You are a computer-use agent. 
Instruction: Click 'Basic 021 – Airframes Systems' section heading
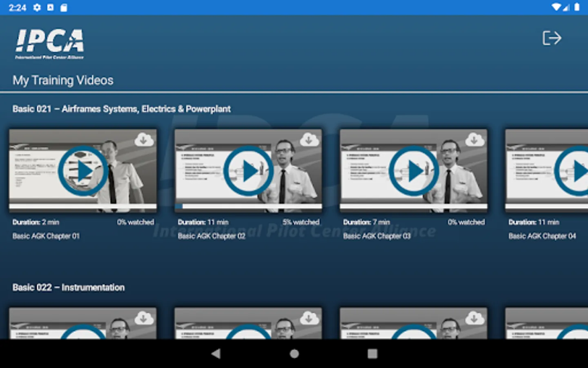[121, 109]
